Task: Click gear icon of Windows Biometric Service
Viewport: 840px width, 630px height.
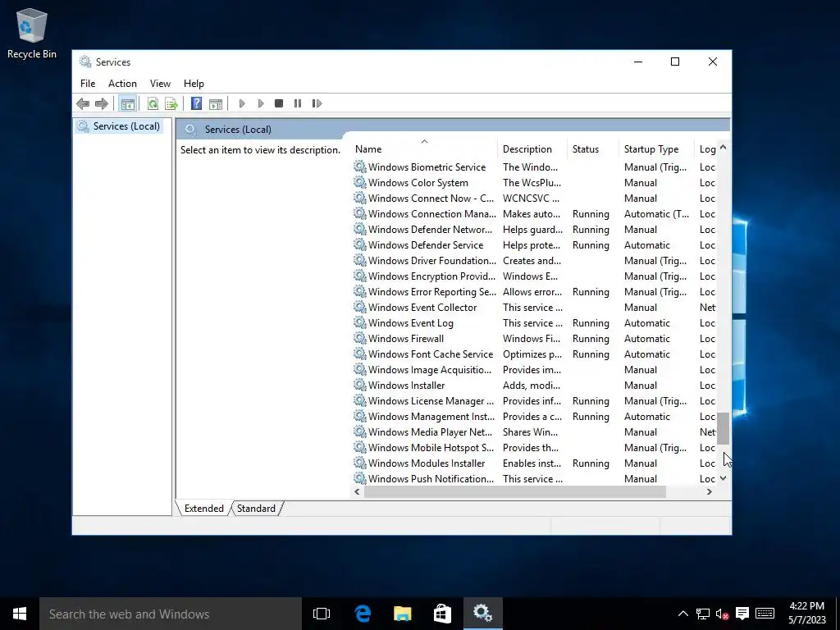Action: coord(360,167)
